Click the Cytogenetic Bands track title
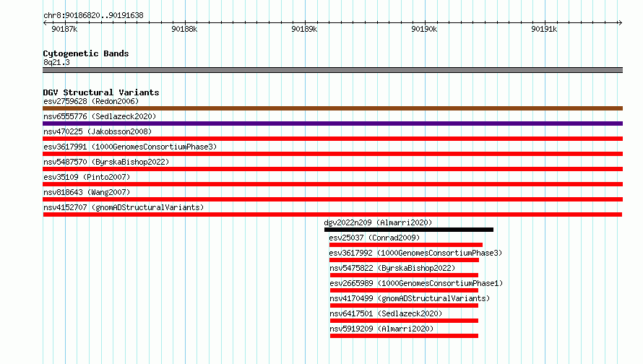Screen dimensions: 643x364 point(86,53)
